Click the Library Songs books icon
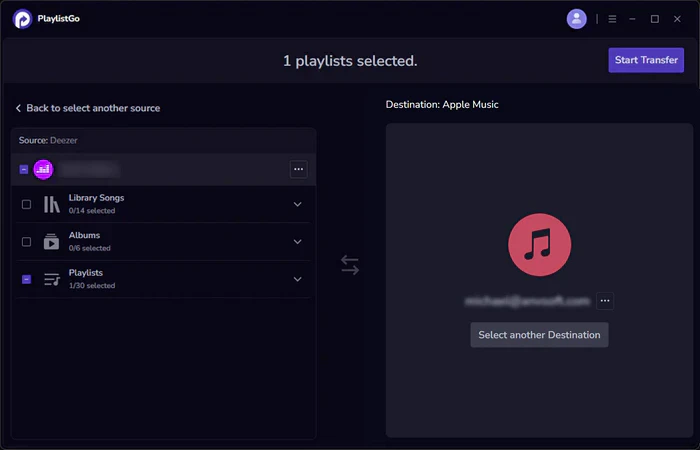This screenshot has height=450, width=700. tap(51, 204)
